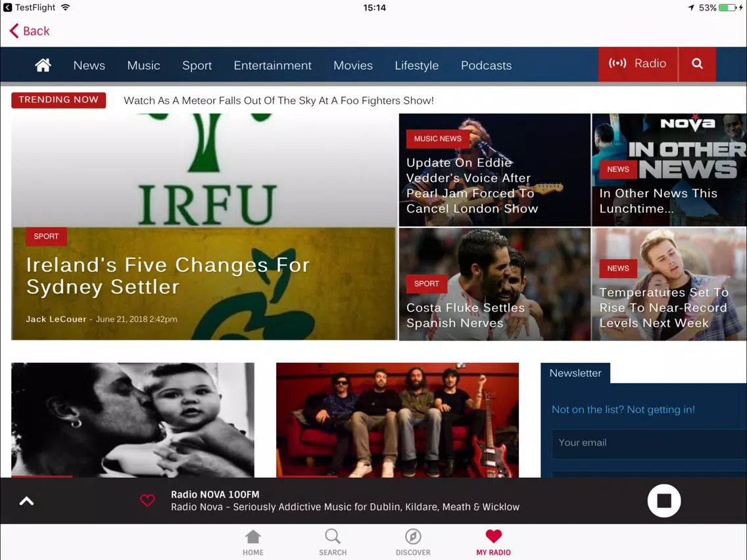747x560 pixels.
Task: Open site search magnifier icon
Action: click(x=697, y=64)
